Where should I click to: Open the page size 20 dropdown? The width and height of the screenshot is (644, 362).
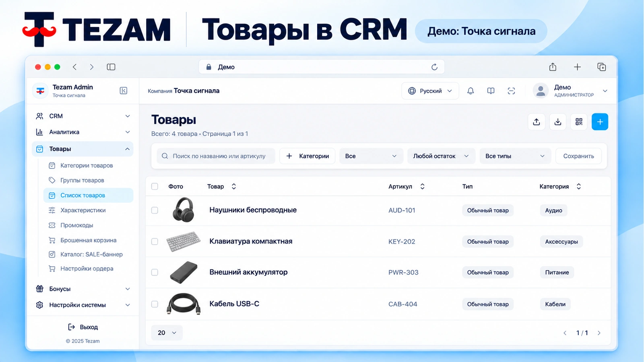coord(167,333)
